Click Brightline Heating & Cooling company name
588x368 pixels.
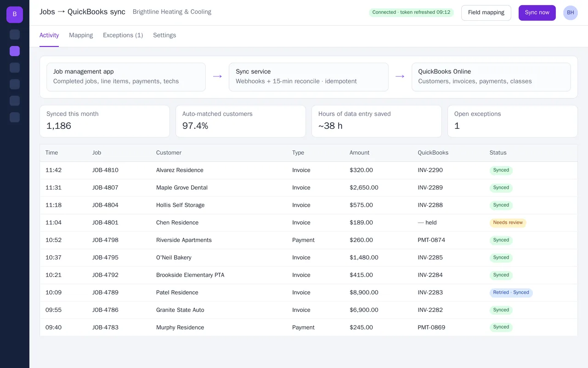(x=172, y=12)
